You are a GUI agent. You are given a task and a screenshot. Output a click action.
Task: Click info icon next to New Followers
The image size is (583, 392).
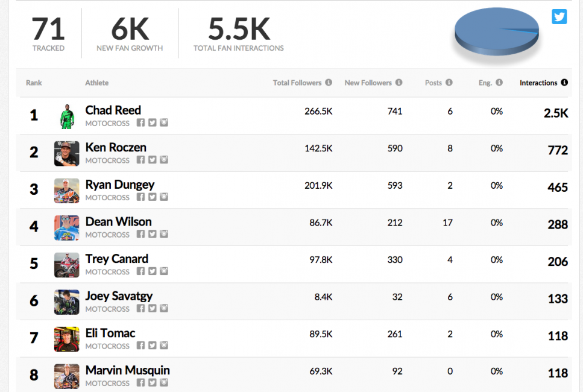click(399, 83)
